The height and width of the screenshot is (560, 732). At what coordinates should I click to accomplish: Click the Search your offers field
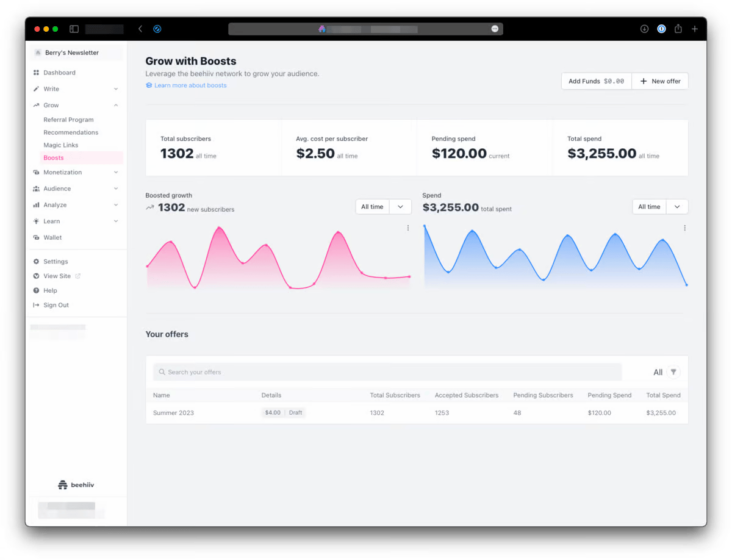(387, 372)
